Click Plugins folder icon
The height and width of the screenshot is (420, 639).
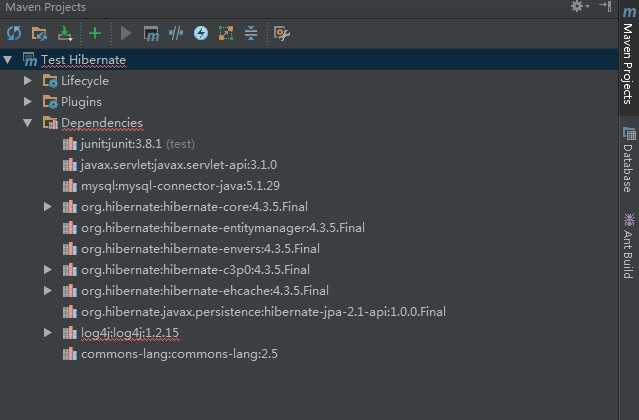(50, 102)
